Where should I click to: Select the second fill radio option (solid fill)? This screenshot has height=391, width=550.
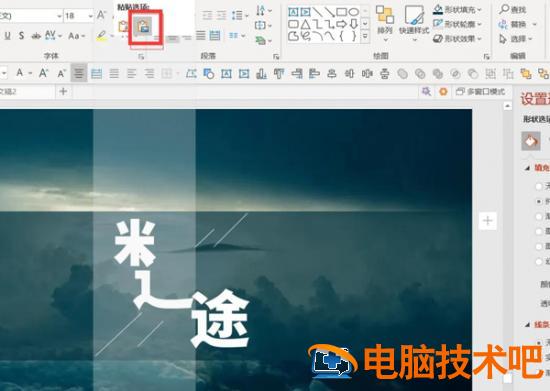539,202
